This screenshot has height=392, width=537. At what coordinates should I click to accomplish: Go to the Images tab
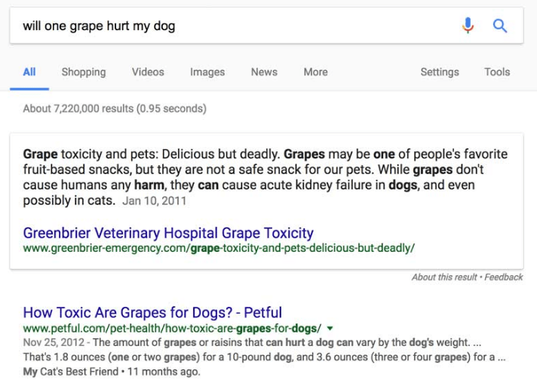pos(207,72)
